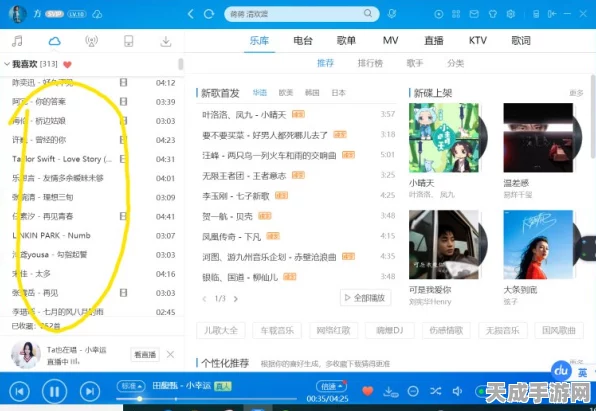The image size is (596, 411).
Task: Click the 看直播 button
Action: point(145,354)
